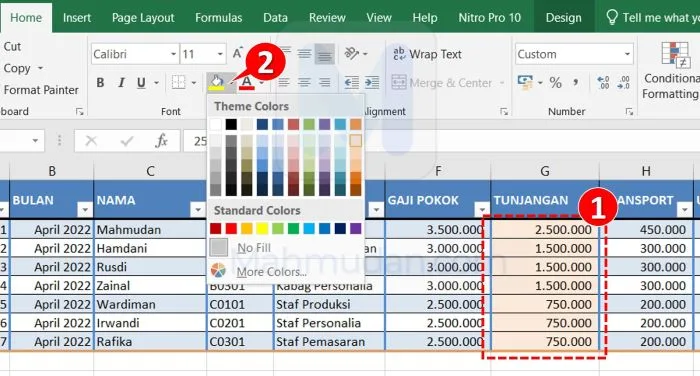Switch to the Data tab
The height and width of the screenshot is (376, 700).
tap(275, 17)
